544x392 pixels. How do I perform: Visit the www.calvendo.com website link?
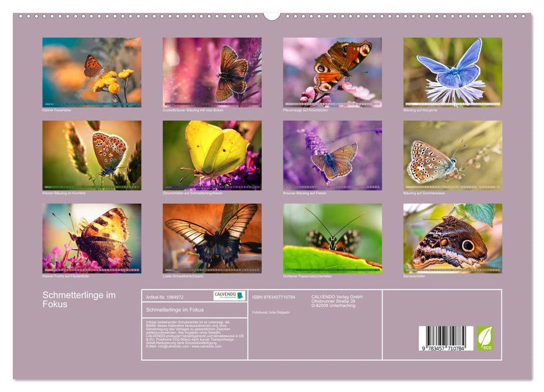[205, 347]
